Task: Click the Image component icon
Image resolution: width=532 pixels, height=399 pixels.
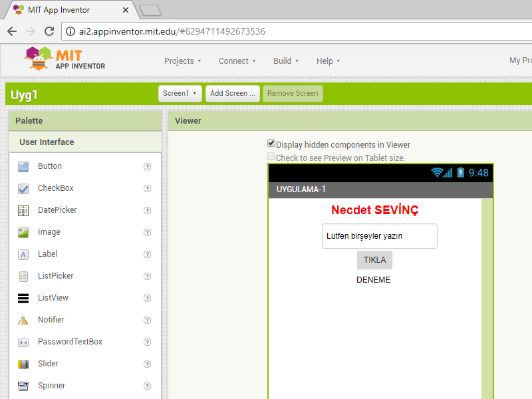Action: [x=23, y=232]
